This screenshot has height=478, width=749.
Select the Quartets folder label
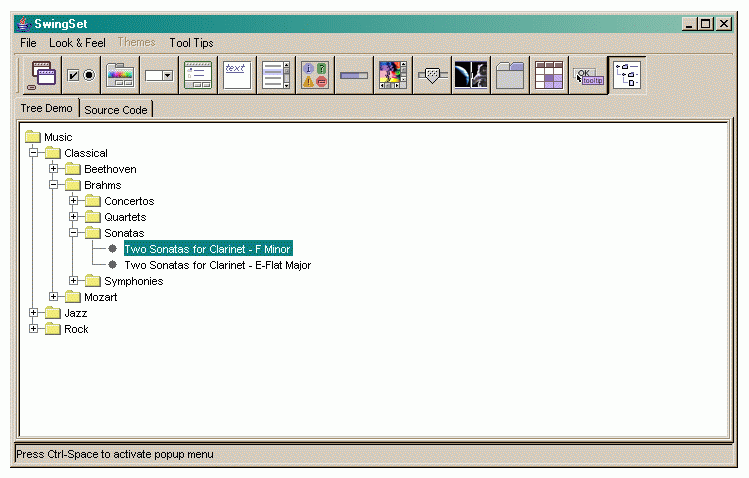pos(125,217)
